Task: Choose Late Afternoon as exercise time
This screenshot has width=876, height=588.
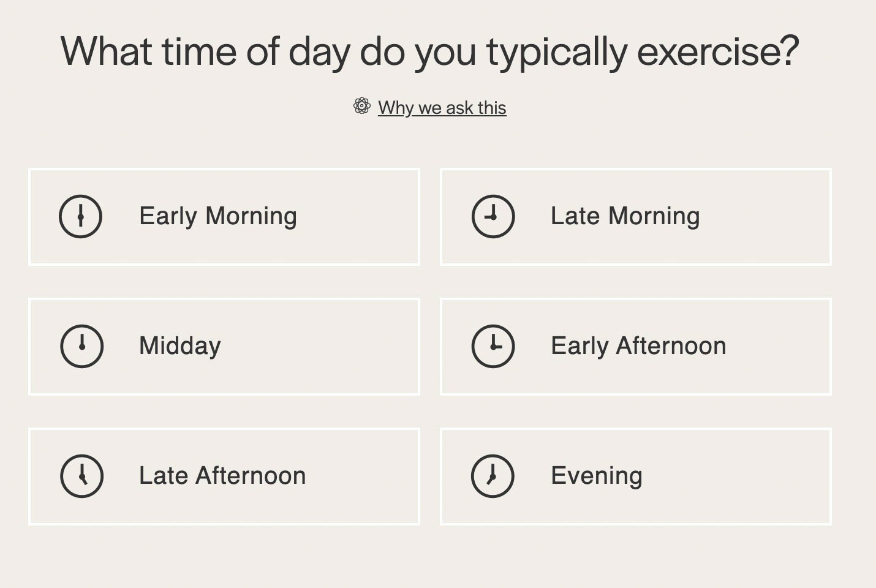Action: (x=224, y=477)
